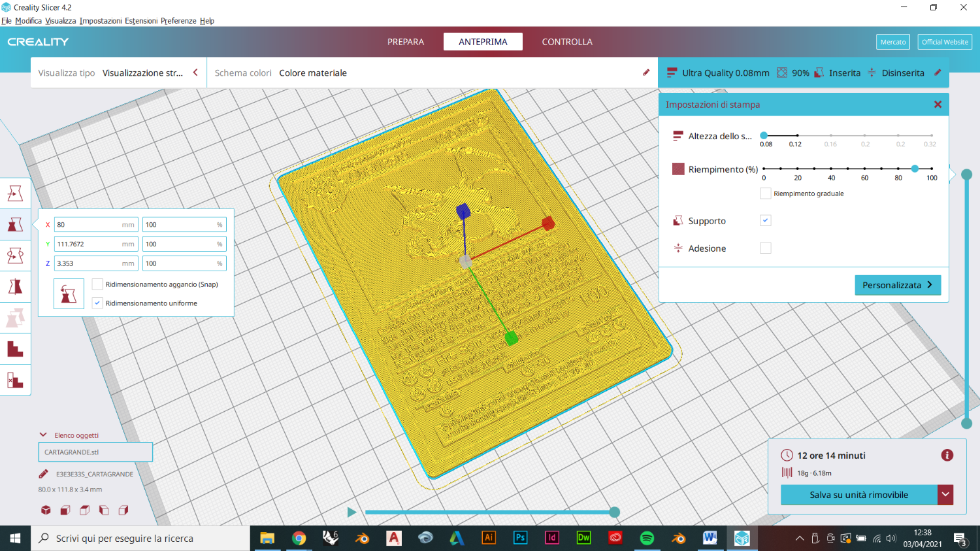Image resolution: width=980 pixels, height=551 pixels.
Task: Collapse the Visualizza tipo selector arrow
Action: [195, 73]
